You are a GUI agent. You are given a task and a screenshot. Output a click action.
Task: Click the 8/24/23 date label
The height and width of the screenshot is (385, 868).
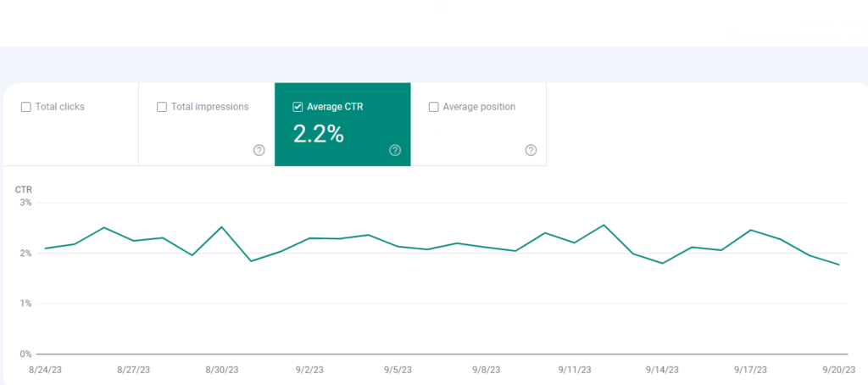[x=46, y=370]
